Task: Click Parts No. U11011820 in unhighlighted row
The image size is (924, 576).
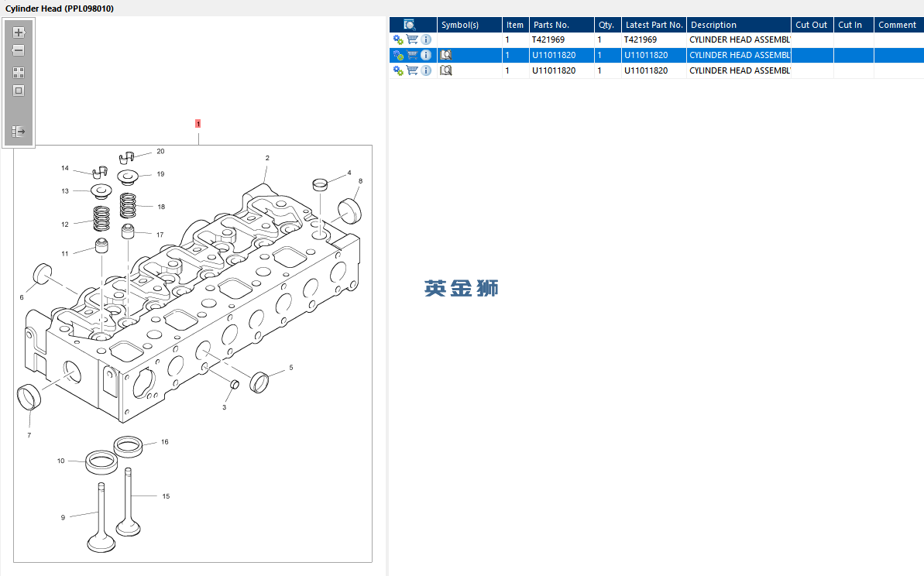Action: (562, 70)
